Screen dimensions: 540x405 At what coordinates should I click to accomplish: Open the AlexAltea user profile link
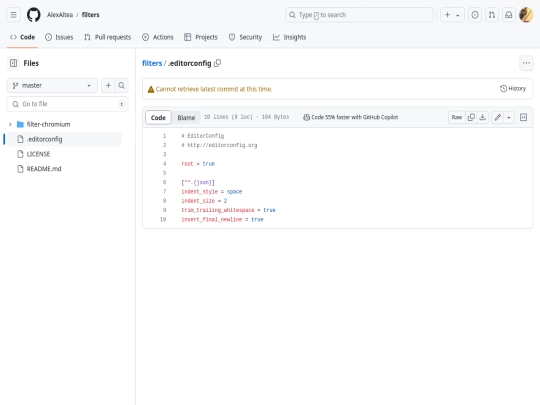point(60,15)
